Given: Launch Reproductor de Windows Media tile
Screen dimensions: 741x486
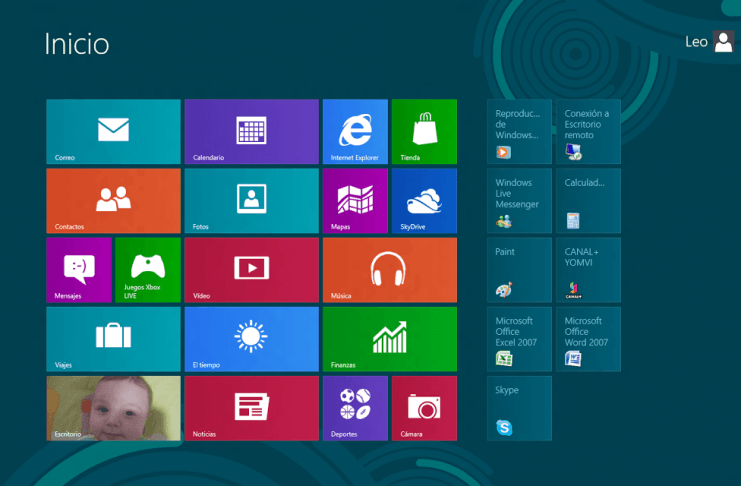Looking at the screenshot, I should tap(519, 131).
